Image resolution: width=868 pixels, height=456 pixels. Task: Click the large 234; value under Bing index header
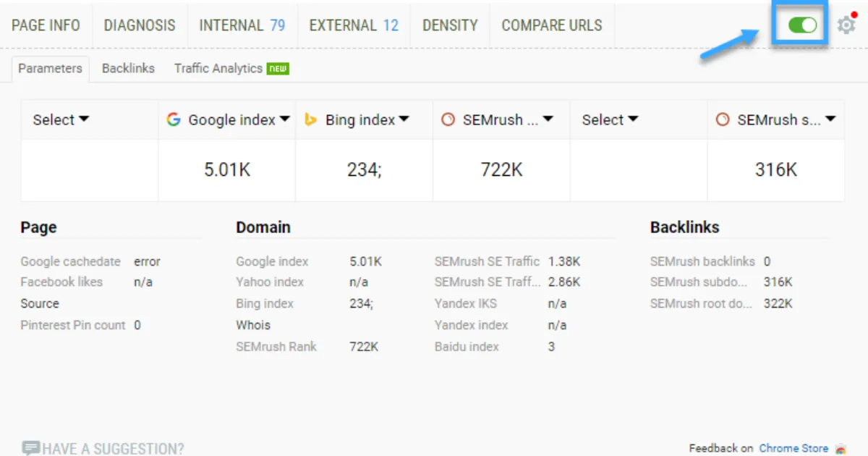tap(364, 170)
